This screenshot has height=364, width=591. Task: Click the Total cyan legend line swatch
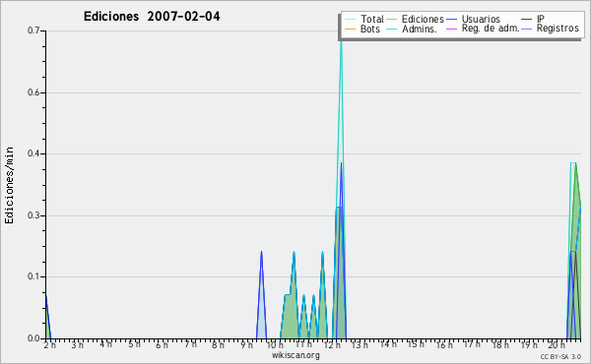[x=350, y=20]
